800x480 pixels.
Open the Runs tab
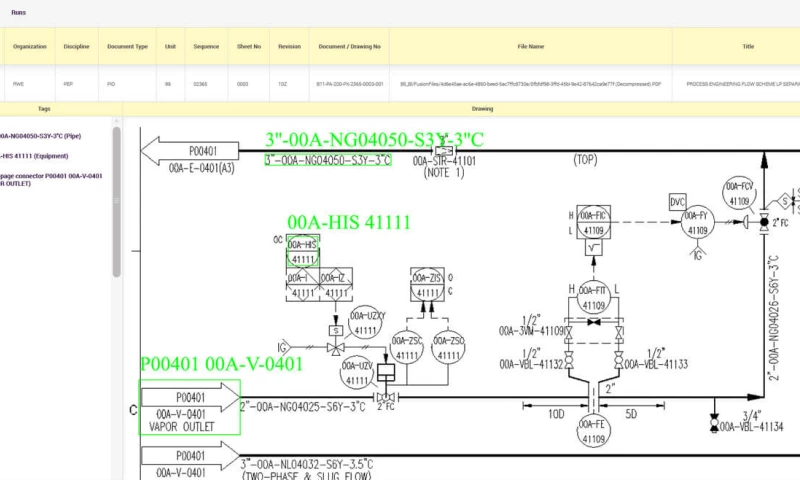(19, 12)
